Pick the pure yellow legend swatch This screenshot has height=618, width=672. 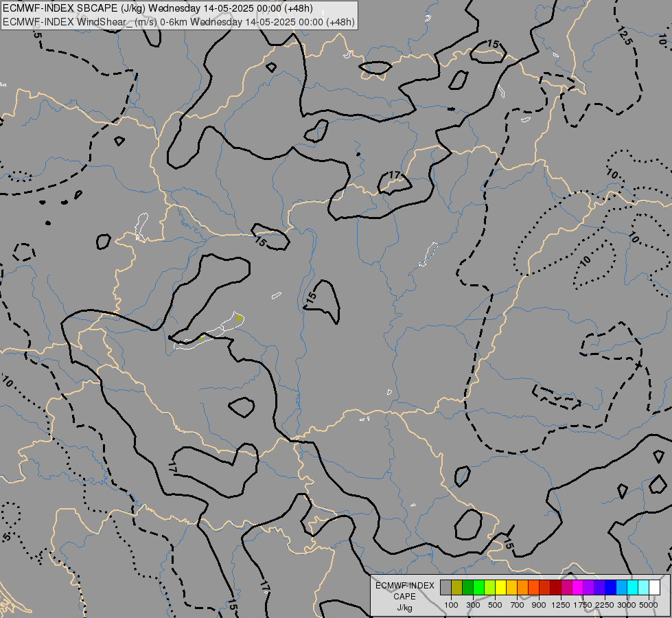(x=500, y=588)
